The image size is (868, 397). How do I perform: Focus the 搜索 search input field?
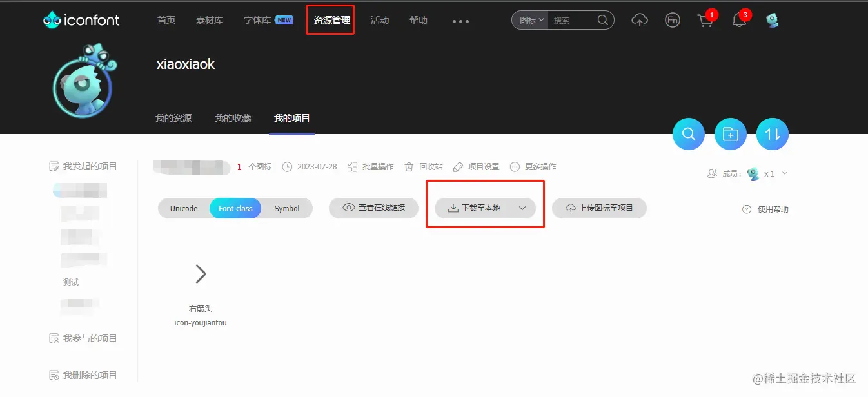coord(573,21)
